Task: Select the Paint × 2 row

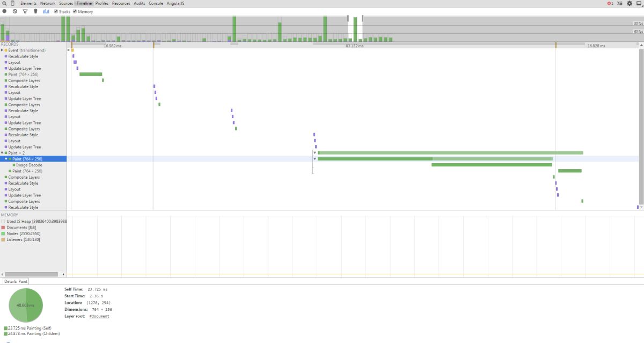Action: pyautogui.click(x=33, y=153)
